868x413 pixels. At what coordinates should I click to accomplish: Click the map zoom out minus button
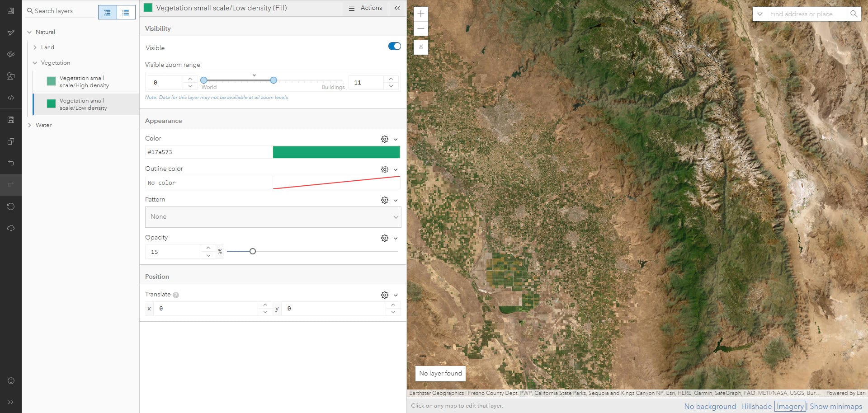[420, 29]
